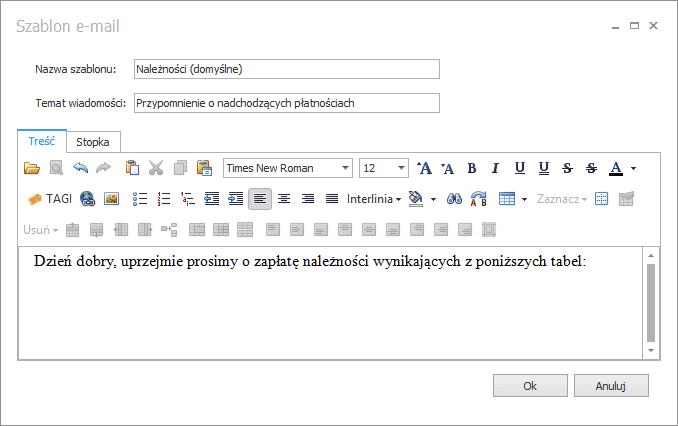Image resolution: width=678 pixels, height=426 pixels.
Task: Open the Usuń delete dropdown
Action: pyautogui.click(x=40, y=230)
